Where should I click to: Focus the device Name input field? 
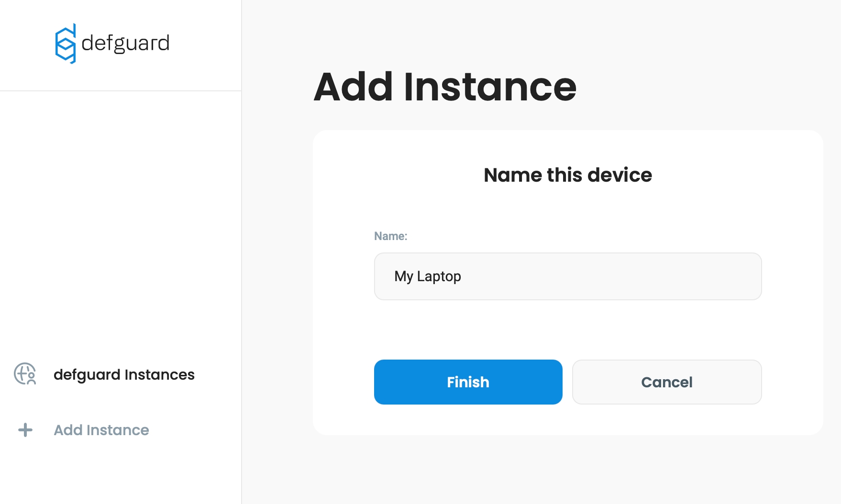point(567,276)
